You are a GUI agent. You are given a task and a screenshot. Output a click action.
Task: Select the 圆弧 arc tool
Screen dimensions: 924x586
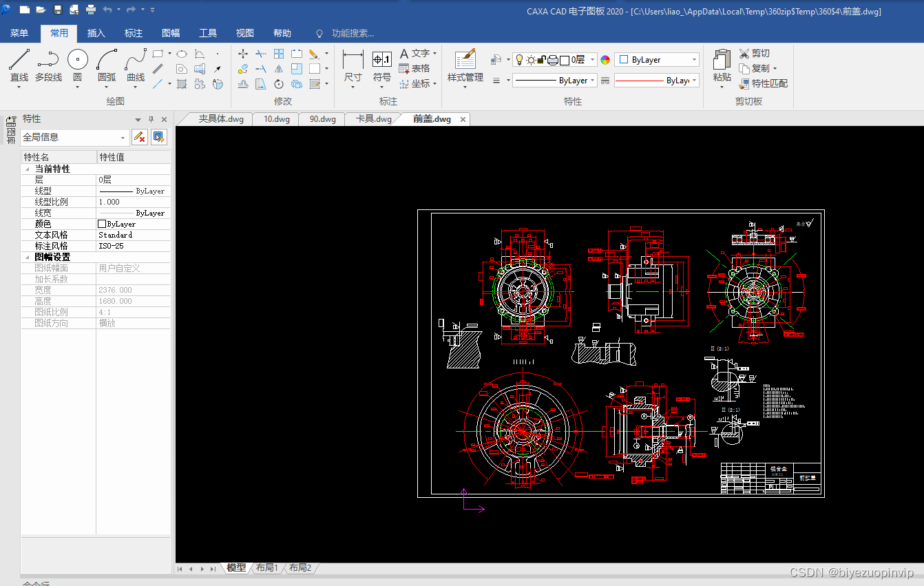107,67
